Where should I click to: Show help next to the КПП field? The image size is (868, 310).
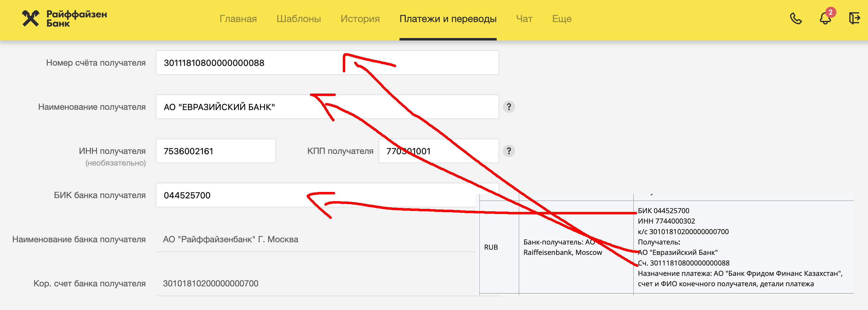click(509, 151)
